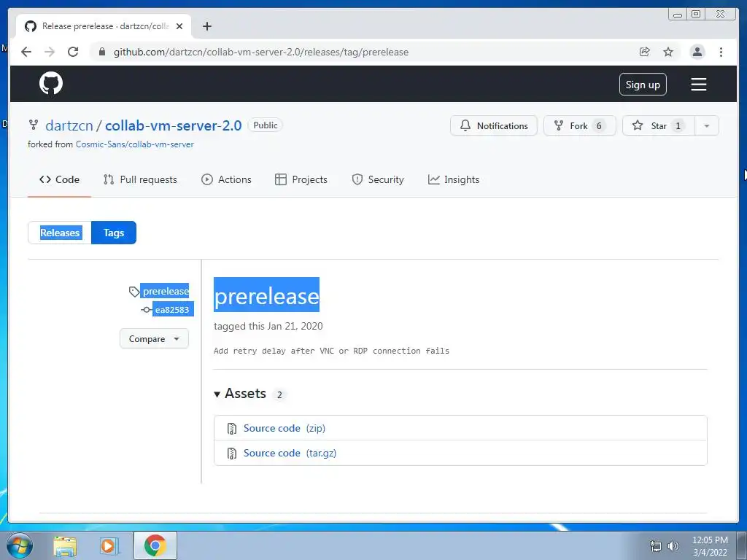This screenshot has width=747, height=560.
Task: Open the Windows Start menu
Action: [20, 545]
